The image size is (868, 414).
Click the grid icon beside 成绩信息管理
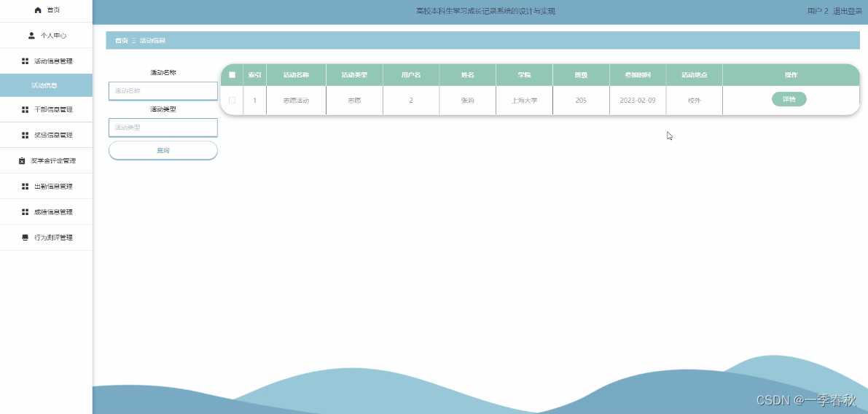(x=25, y=212)
